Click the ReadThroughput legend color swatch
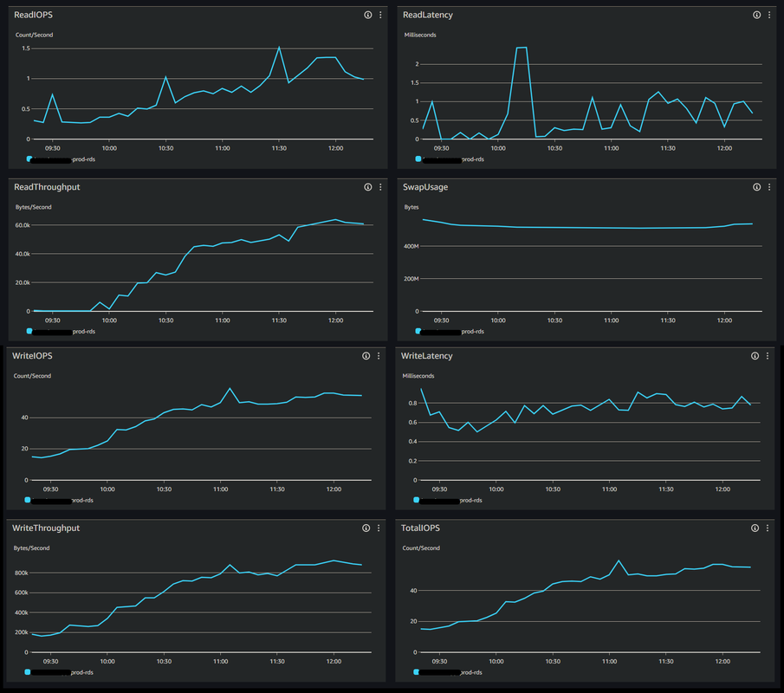 (x=29, y=331)
